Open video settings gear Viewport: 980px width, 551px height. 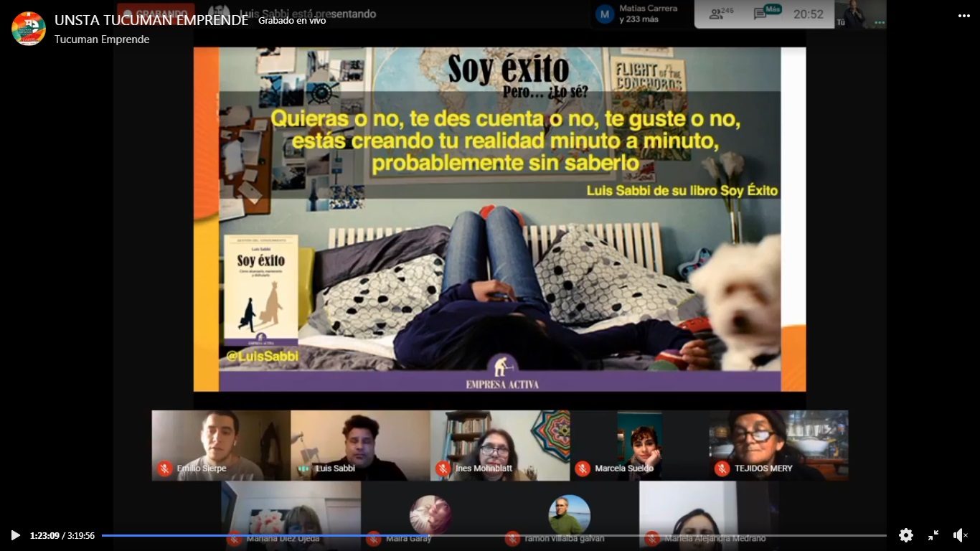coord(905,535)
